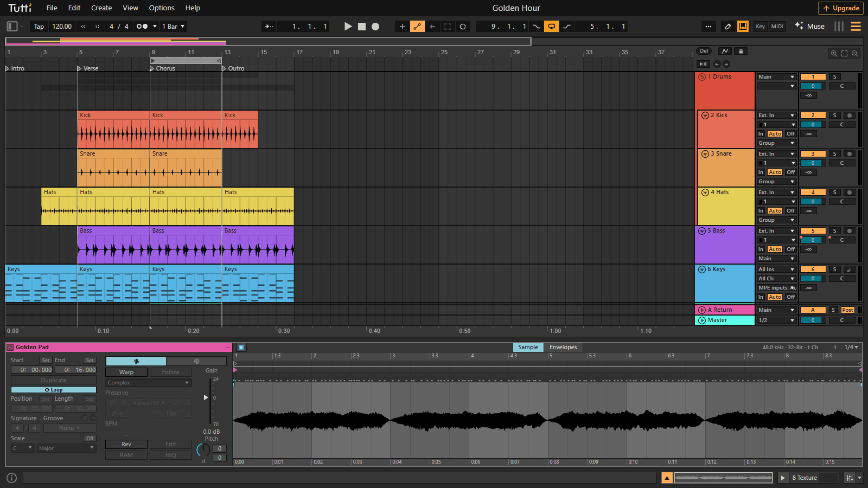This screenshot has width=868, height=488.
Task: Click the hamburger view menu icon
Action: coord(856,26)
